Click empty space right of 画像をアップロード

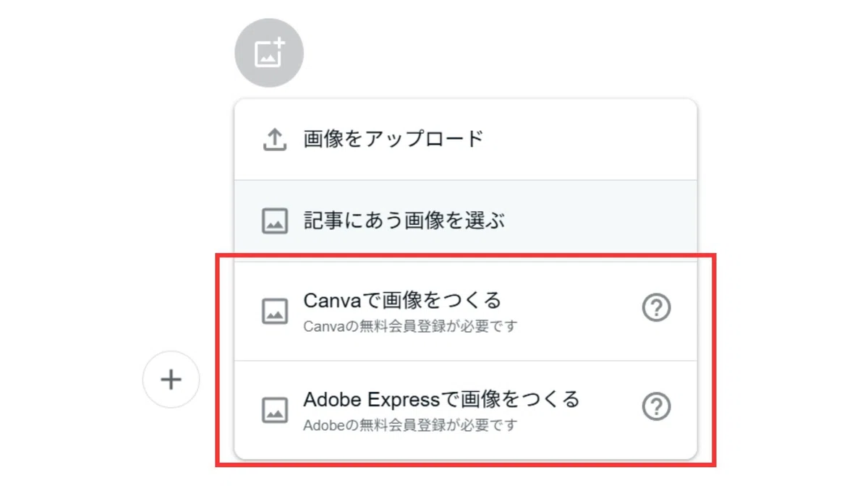coord(590,140)
